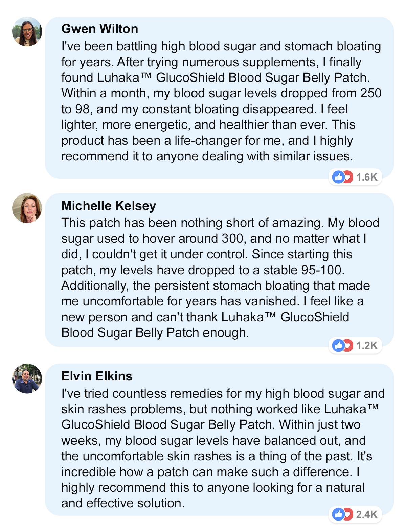Select Gwen Wilton's comment bubble
The image size is (406, 532).
(x=219, y=98)
